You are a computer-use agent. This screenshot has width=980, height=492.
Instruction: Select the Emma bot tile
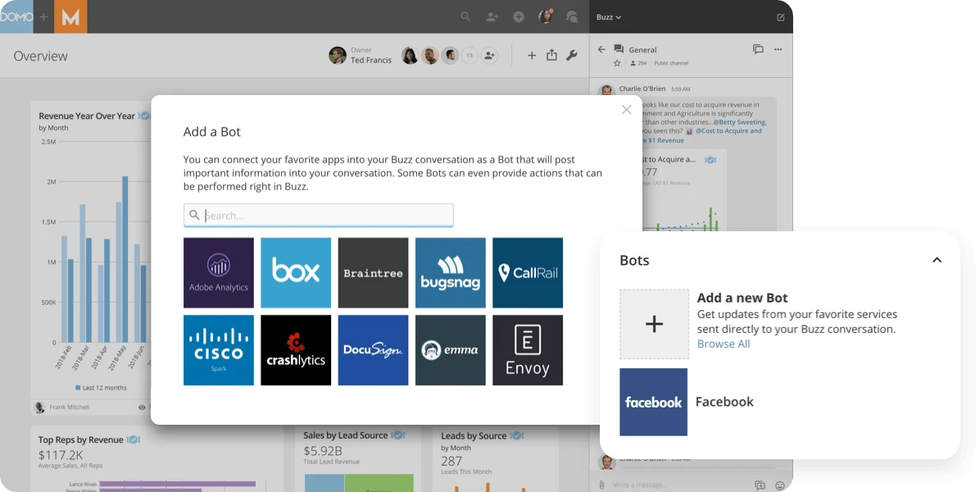point(450,350)
